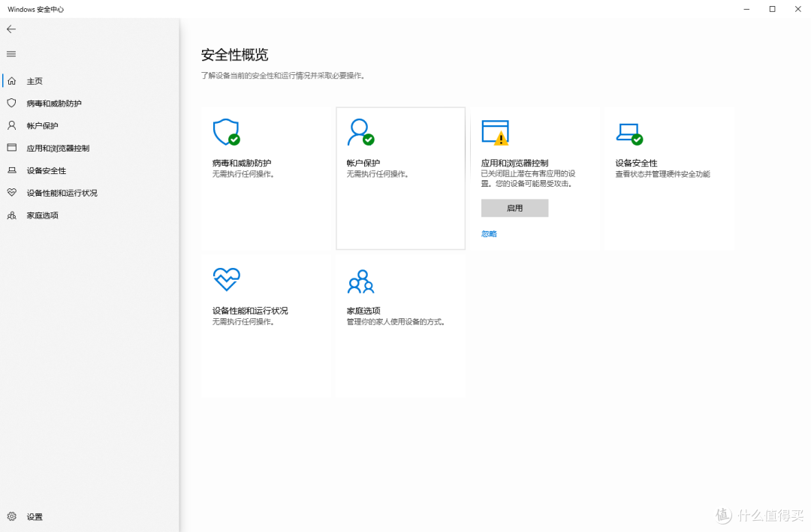Click the home icon beside 主页
Viewport: 811px width, 532px height.
(12, 81)
